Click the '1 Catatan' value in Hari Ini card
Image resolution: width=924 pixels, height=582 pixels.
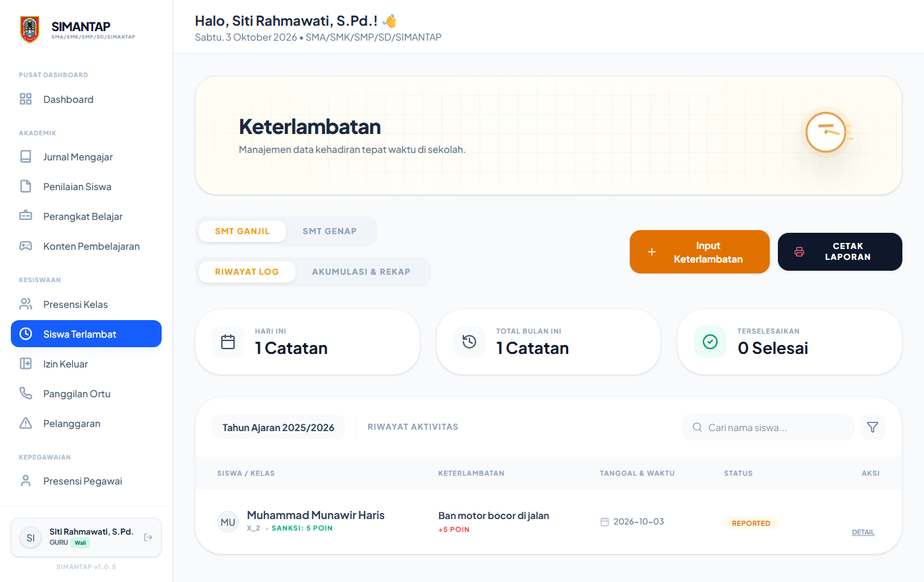pyautogui.click(x=292, y=349)
